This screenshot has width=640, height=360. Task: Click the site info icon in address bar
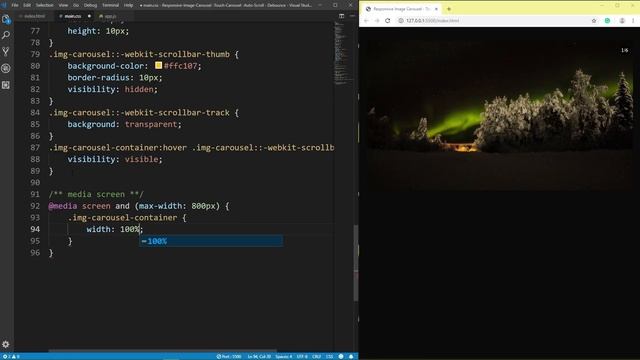(401, 20)
